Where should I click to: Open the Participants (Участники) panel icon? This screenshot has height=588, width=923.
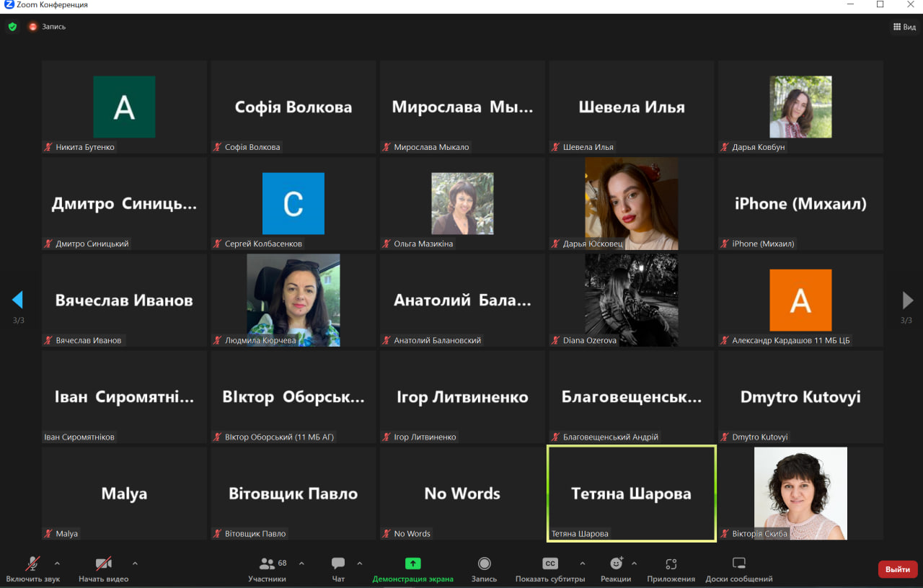[268, 563]
